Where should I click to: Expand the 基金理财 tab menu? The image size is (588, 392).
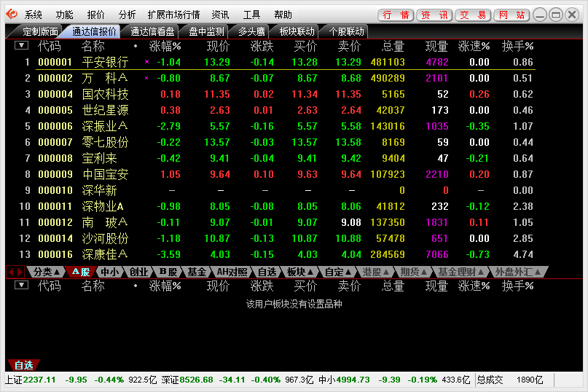(461, 272)
